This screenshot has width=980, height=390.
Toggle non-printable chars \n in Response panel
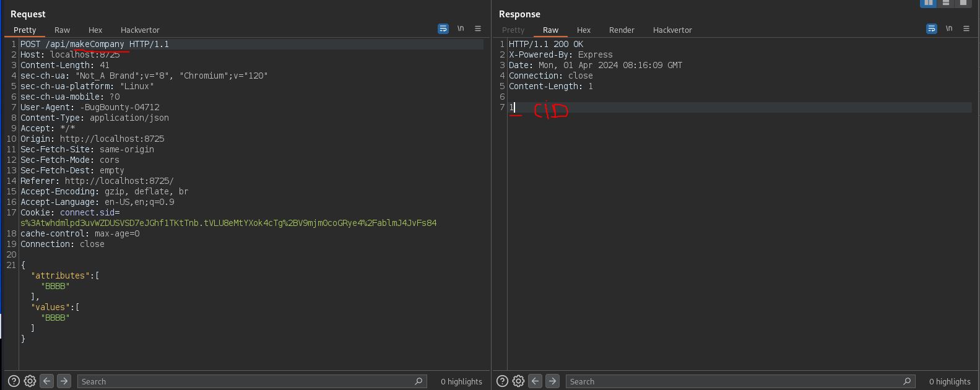949,28
